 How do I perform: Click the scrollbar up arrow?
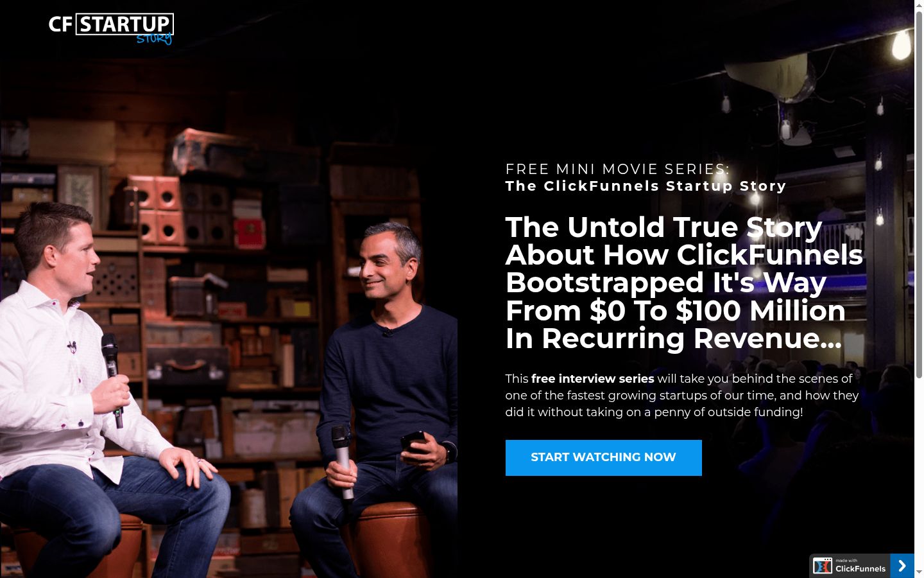click(919, 5)
